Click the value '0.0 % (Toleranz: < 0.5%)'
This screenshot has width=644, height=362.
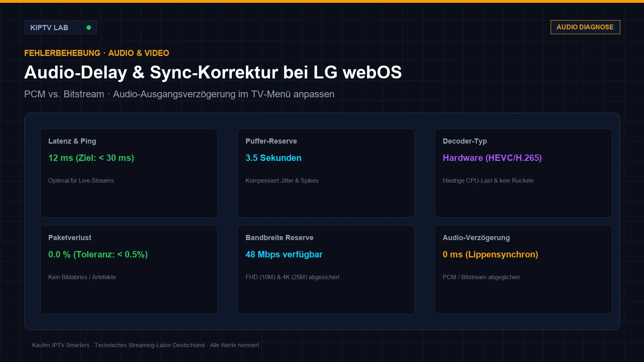(98, 255)
